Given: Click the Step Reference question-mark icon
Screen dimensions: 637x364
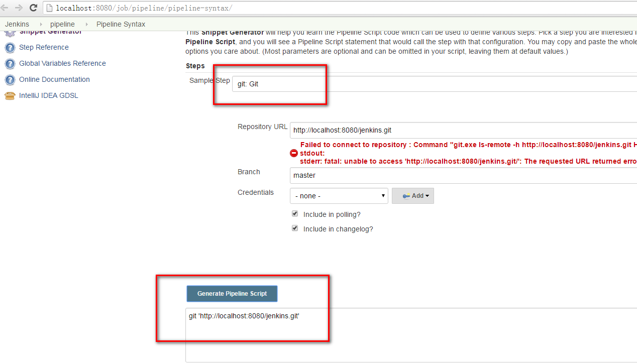Looking at the screenshot, I should tap(10, 48).
